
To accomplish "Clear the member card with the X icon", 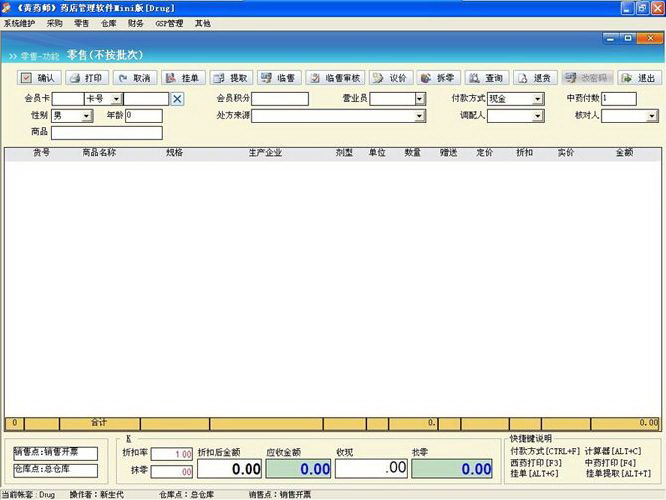I will [x=177, y=99].
